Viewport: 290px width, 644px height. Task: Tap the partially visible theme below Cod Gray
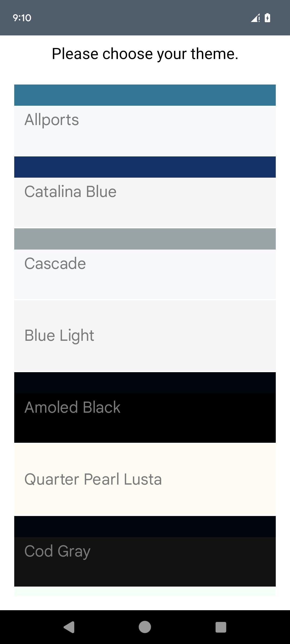(x=145, y=592)
